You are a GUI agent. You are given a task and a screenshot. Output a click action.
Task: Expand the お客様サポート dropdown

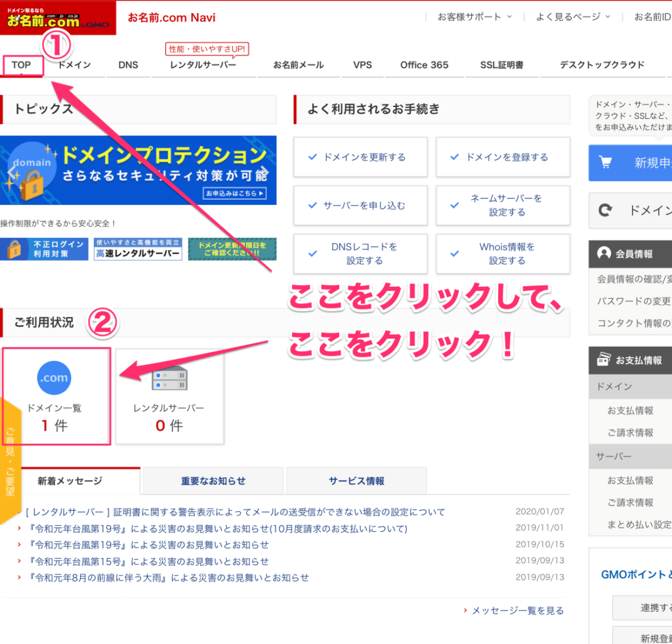474,16
